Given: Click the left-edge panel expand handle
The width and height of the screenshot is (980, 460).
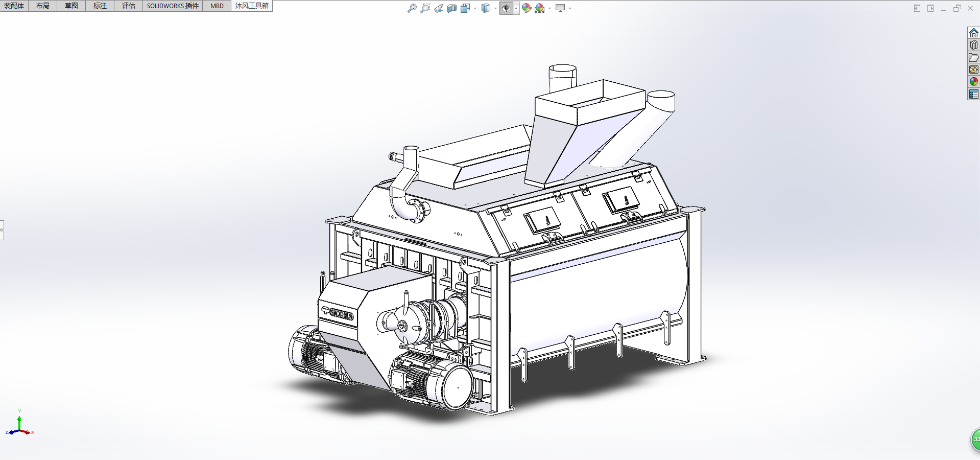Looking at the screenshot, I should click(2, 230).
